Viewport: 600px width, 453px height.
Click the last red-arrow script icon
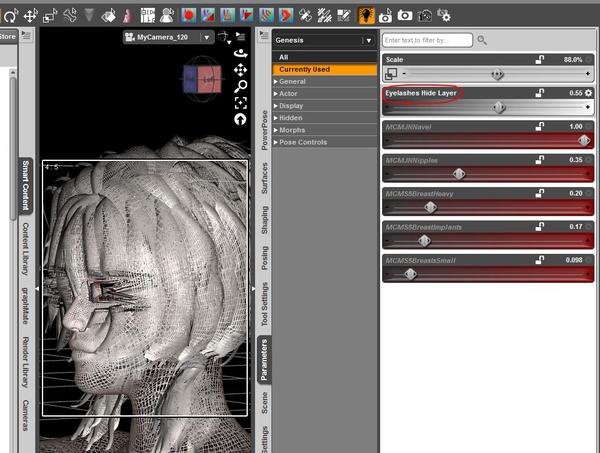286,16
